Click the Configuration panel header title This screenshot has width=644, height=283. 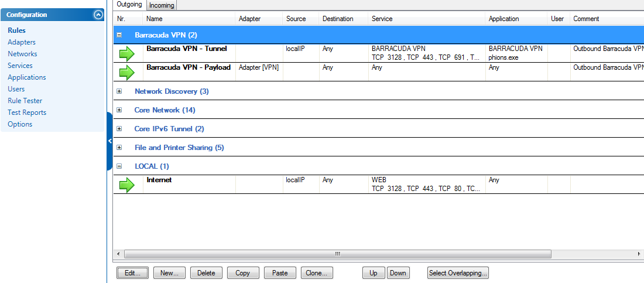pos(27,15)
